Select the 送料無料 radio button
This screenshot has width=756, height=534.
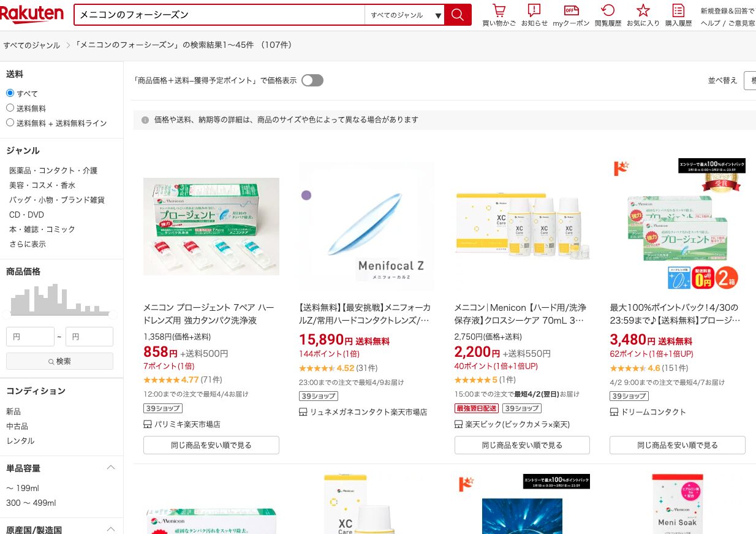tap(10, 108)
